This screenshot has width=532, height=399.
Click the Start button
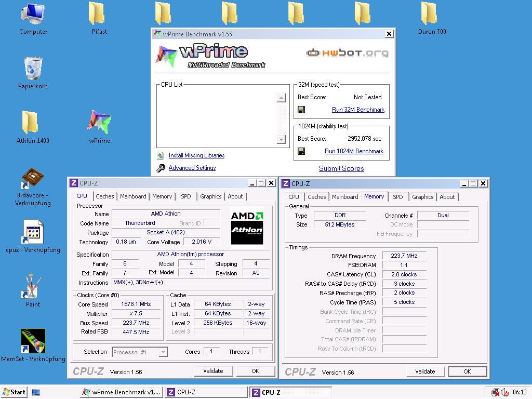(x=14, y=392)
